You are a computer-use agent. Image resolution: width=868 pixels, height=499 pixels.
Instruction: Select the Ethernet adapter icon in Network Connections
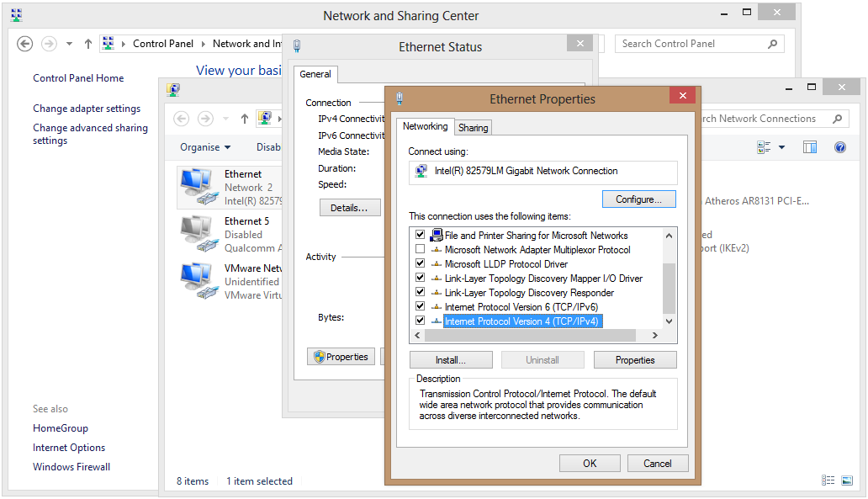pyautogui.click(x=198, y=187)
